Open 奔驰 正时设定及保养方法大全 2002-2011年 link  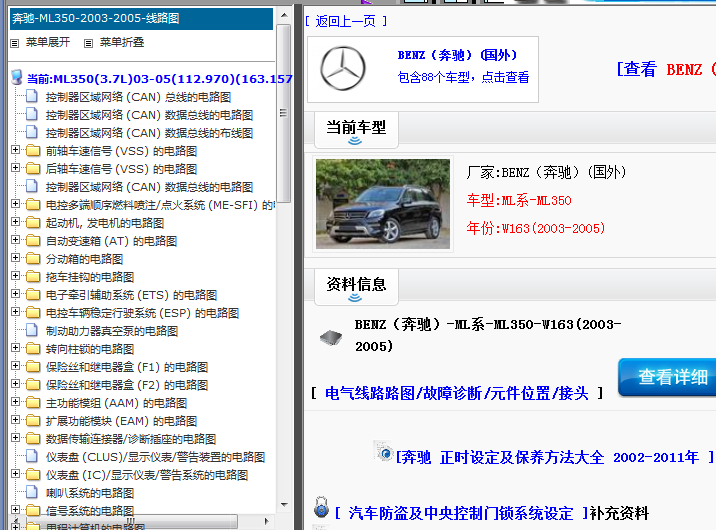(x=555, y=457)
